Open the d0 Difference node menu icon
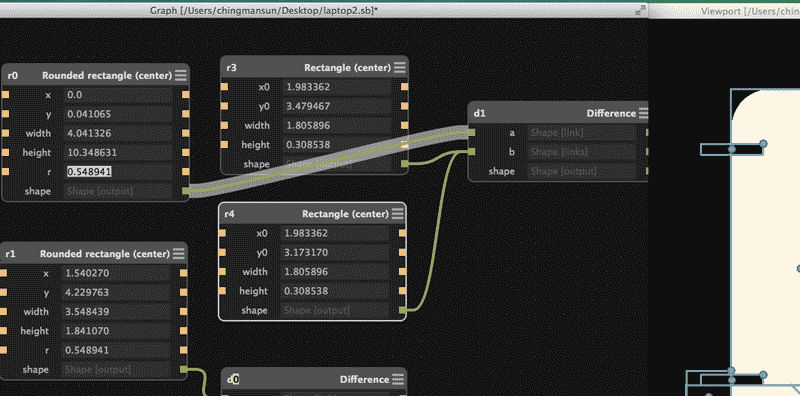The image size is (800, 396). click(x=399, y=379)
